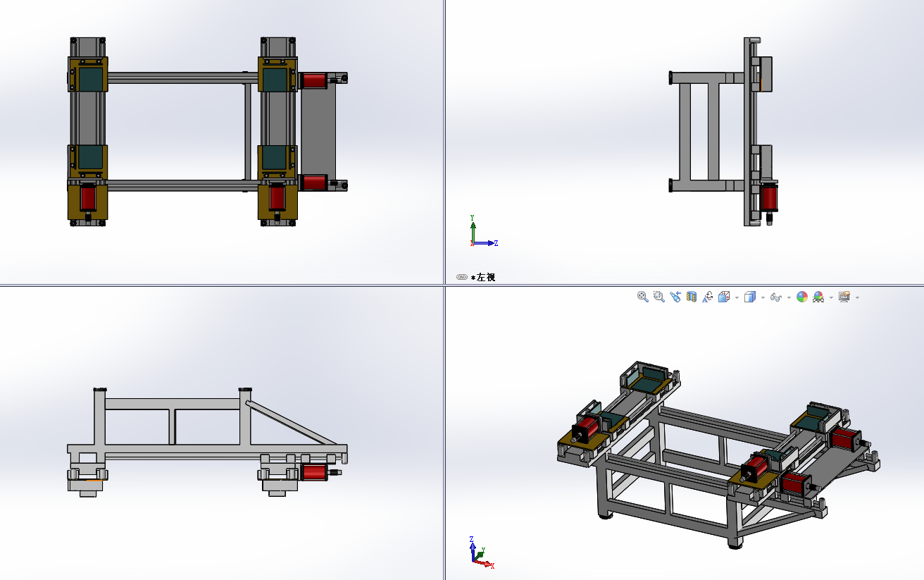Expand the View Settings dropdown arrow
This screenshot has height=580, width=924.
pos(857,297)
